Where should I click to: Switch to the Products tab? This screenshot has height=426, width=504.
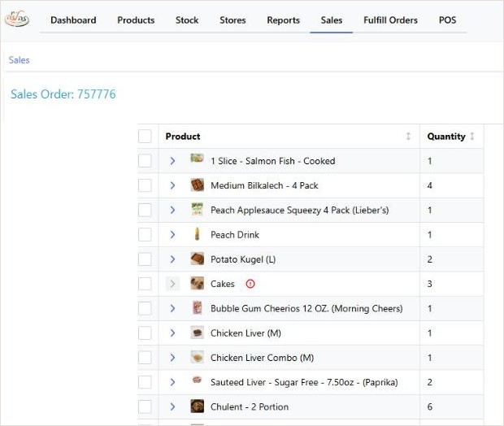point(136,20)
